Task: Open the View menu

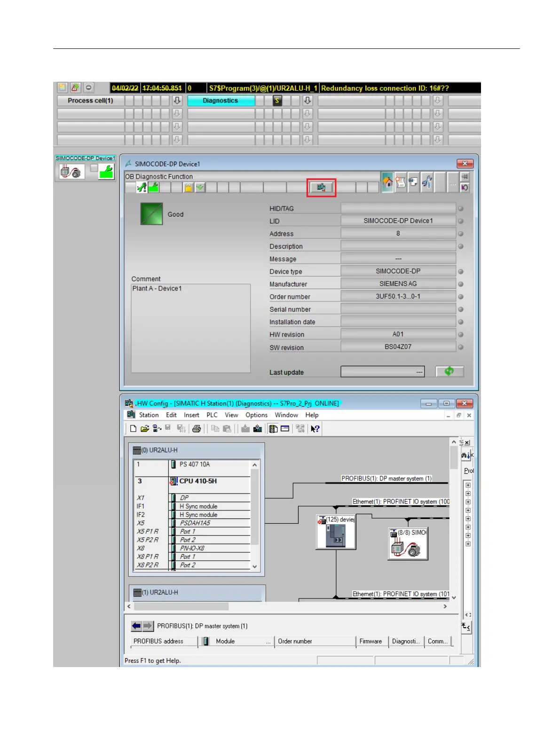Action: pyautogui.click(x=231, y=415)
